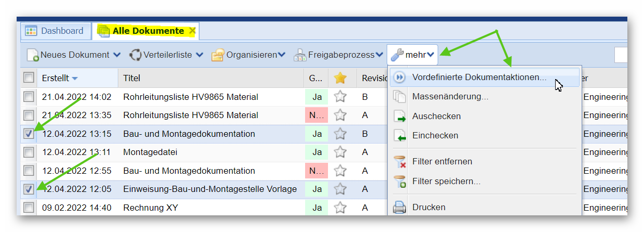Select Vordefinierte Dokumentaktionen menu entry

(x=484, y=78)
